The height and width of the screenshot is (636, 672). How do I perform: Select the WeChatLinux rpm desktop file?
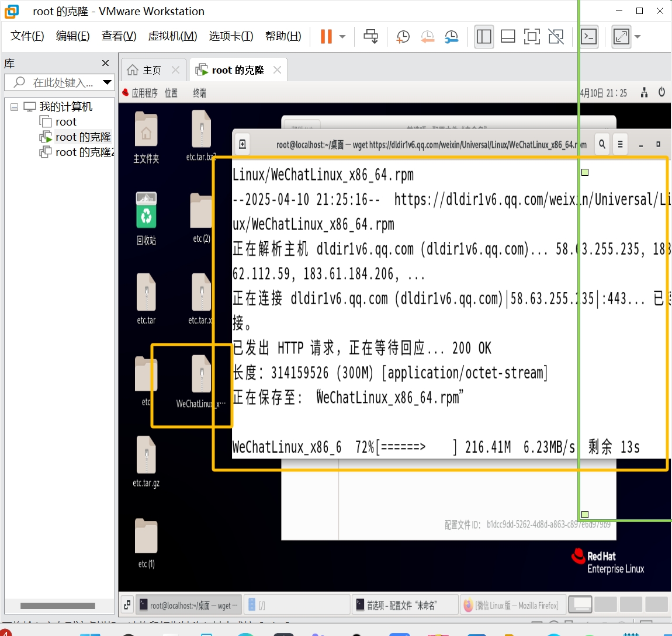(201, 381)
